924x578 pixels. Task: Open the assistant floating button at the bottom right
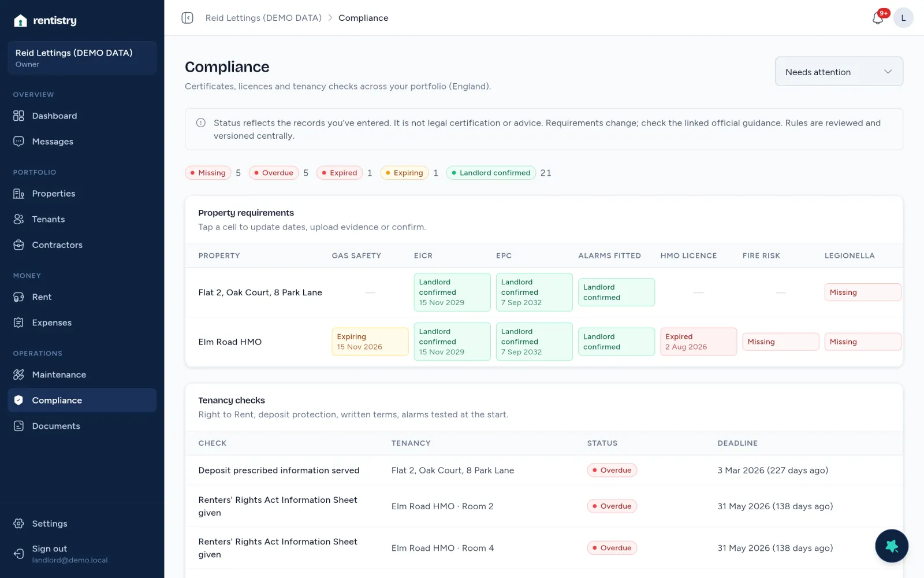click(892, 546)
